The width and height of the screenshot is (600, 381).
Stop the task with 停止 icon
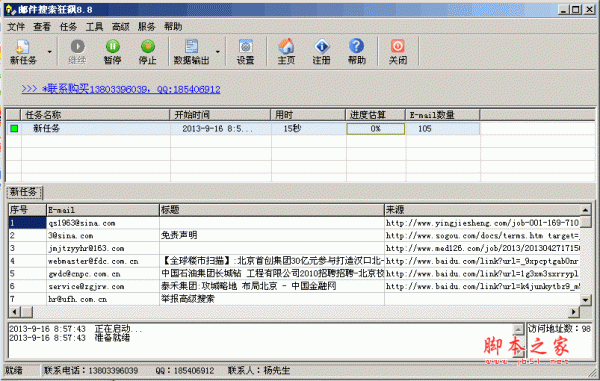click(x=147, y=51)
